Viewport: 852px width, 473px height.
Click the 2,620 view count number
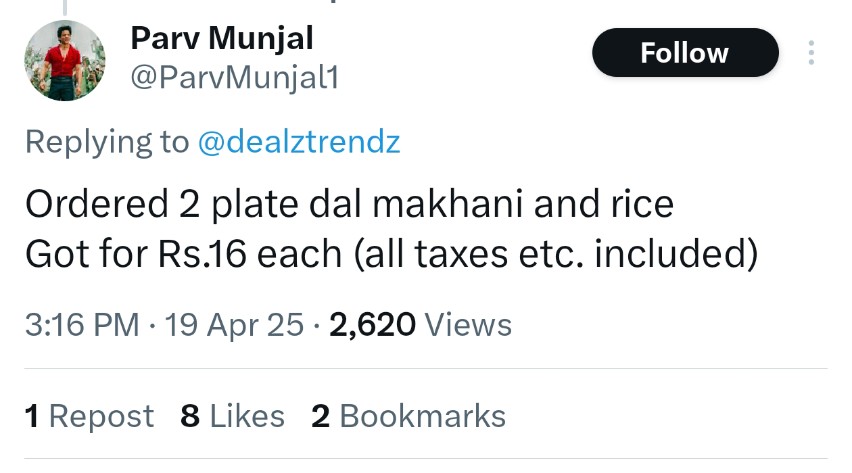[x=372, y=325]
